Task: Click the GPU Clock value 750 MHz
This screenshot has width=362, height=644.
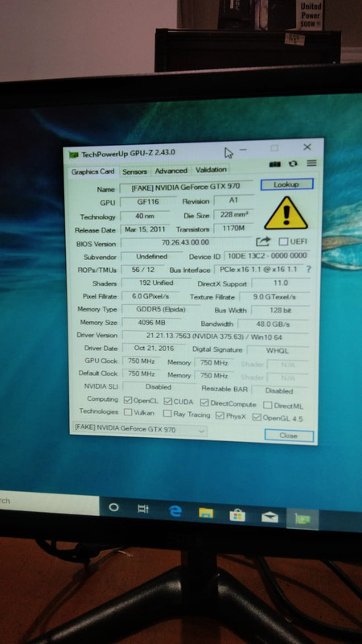Action: [142, 361]
